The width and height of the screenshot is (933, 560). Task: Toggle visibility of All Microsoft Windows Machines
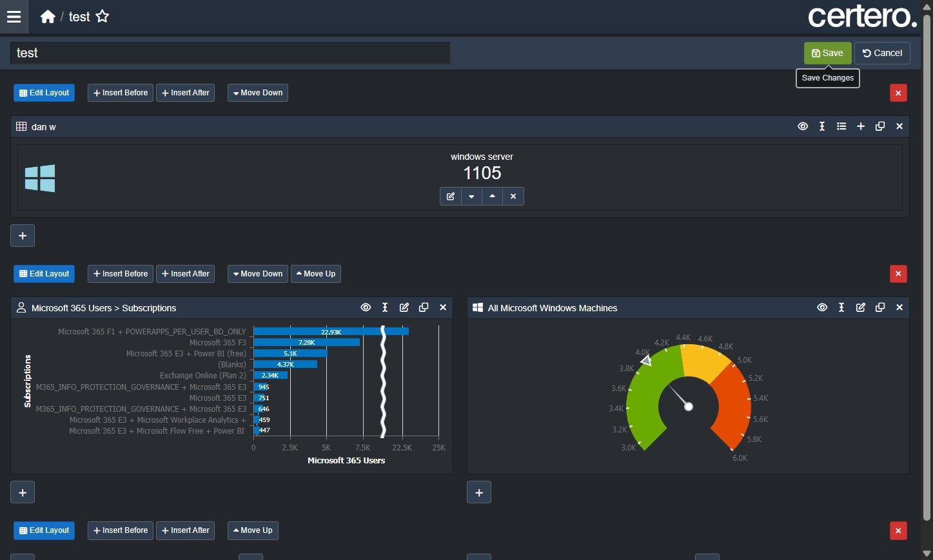click(822, 307)
